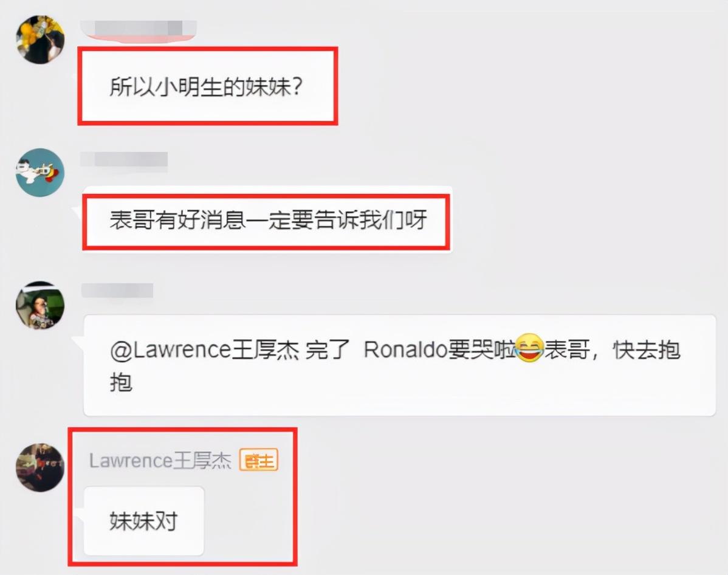Click the text 完了 after the mention

coord(328,349)
